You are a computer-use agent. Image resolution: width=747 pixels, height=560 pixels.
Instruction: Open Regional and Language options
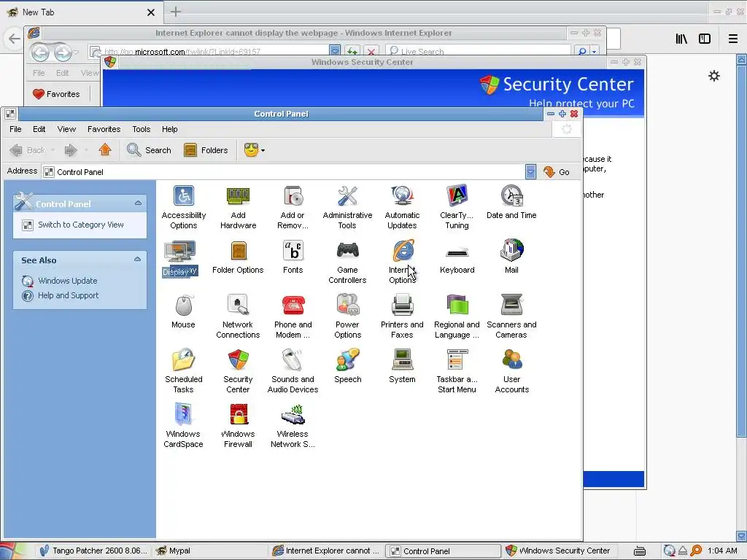point(457,316)
